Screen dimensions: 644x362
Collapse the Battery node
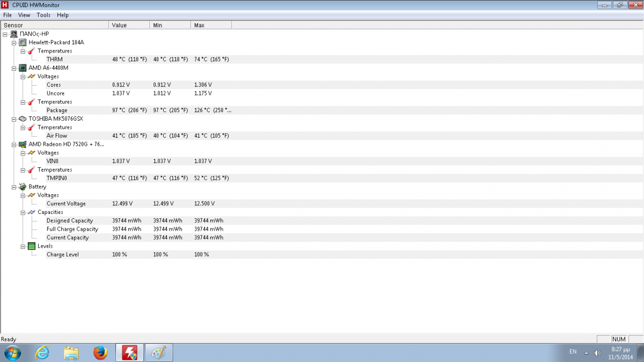pyautogui.click(x=14, y=187)
